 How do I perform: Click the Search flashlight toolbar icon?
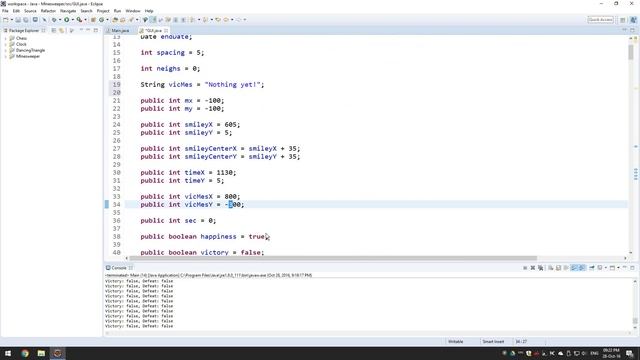point(131,20)
